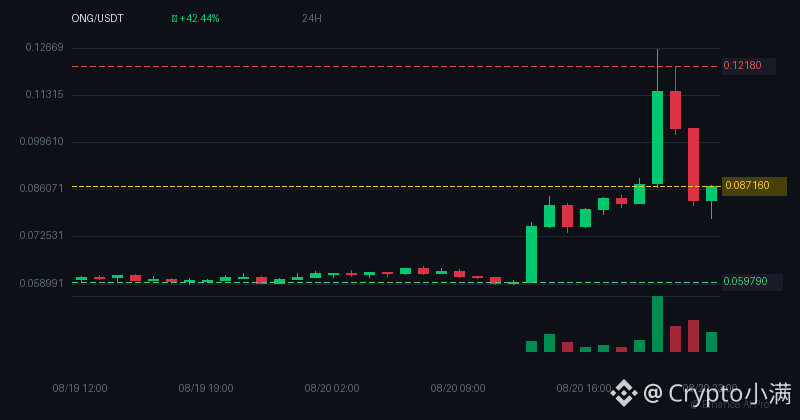800x420 pixels.
Task: Click the first big green breakout candle
Action: coord(531,254)
